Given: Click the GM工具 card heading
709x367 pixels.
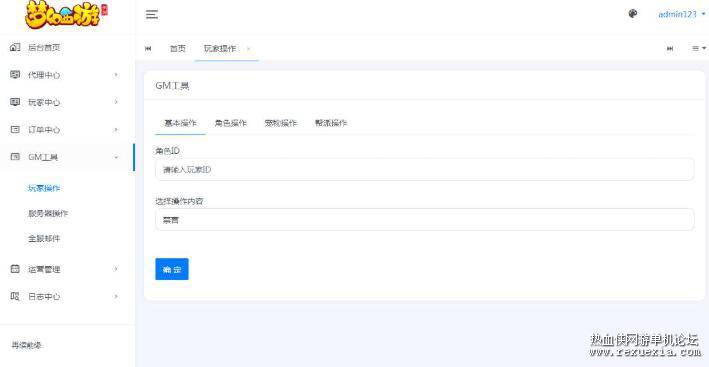Looking at the screenshot, I should point(172,85).
